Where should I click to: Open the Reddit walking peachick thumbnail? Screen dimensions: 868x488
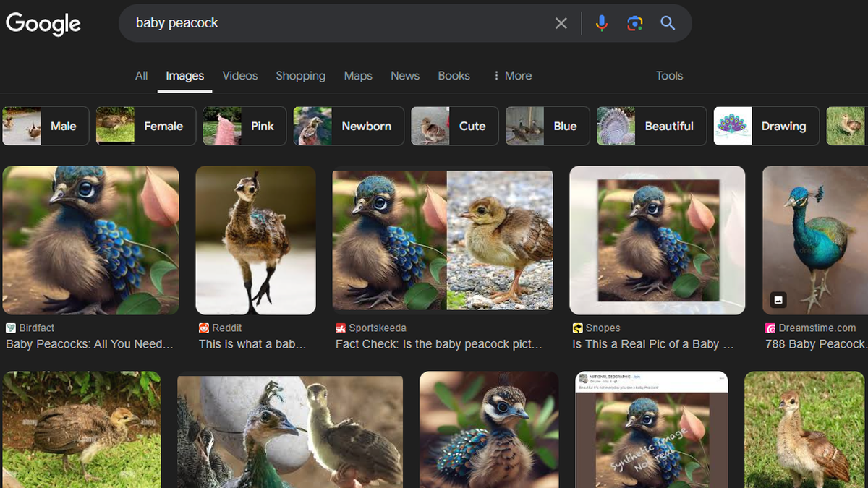tap(255, 240)
